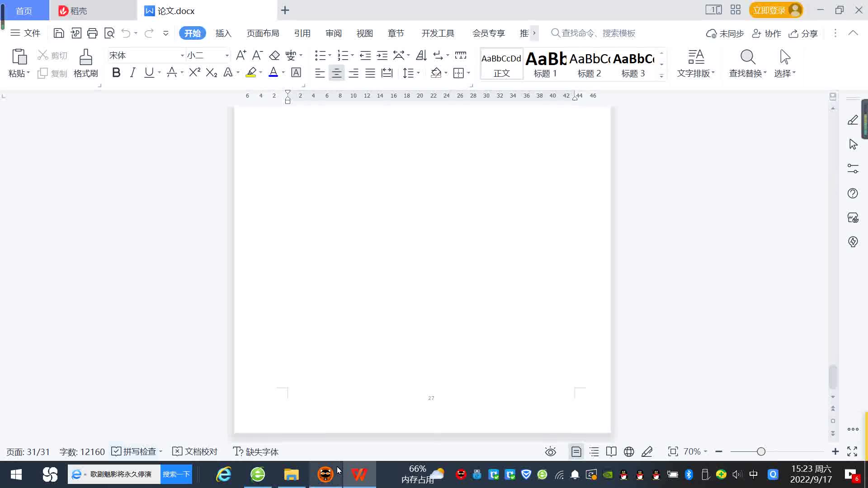Toggle center alignment
The height and width of the screenshot is (488, 868).
[x=336, y=73]
